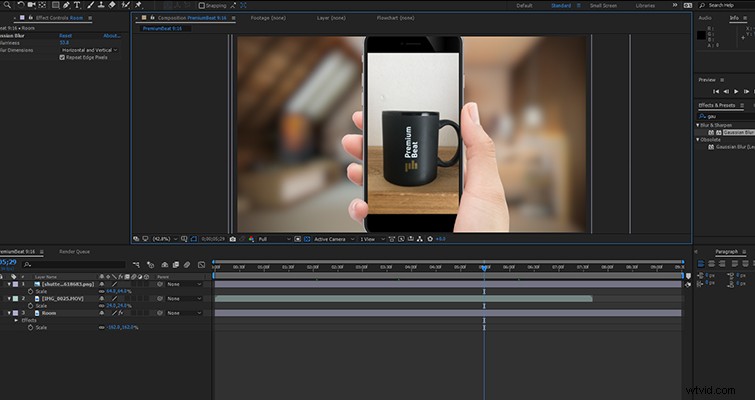Switch to the Render Queue tab
This screenshot has height=400, width=755.
click(75, 252)
